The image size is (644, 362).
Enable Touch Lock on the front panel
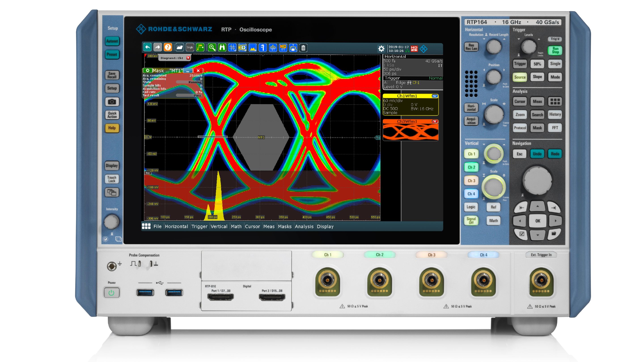(112, 179)
